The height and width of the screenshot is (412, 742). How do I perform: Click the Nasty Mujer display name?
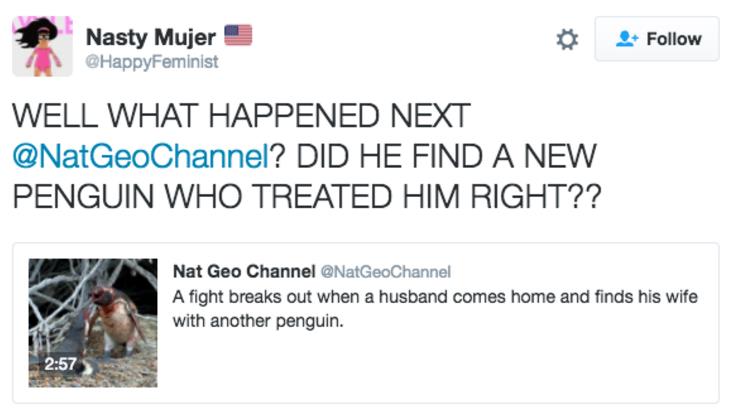click(x=150, y=37)
